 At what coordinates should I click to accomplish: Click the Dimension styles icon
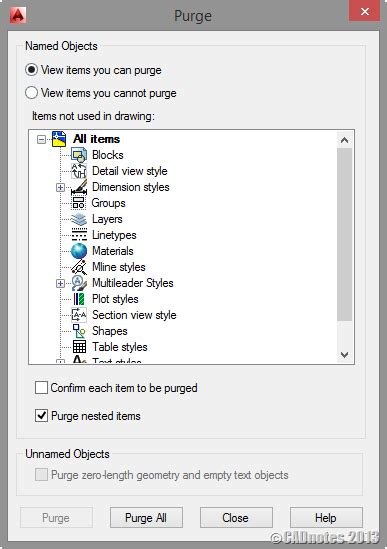79,187
